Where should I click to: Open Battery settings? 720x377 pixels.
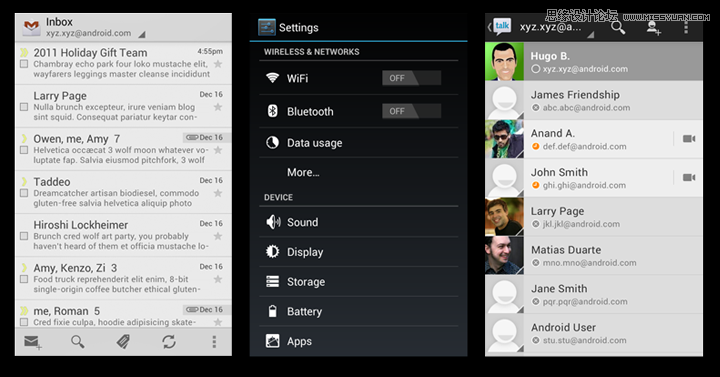pos(359,311)
